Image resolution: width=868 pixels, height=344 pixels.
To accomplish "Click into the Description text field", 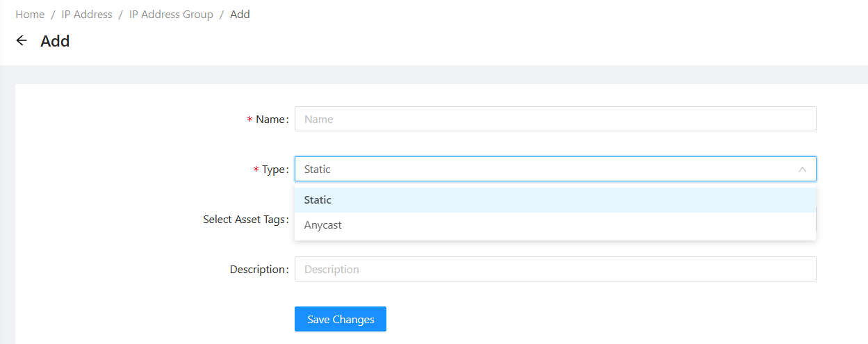I will coord(555,270).
